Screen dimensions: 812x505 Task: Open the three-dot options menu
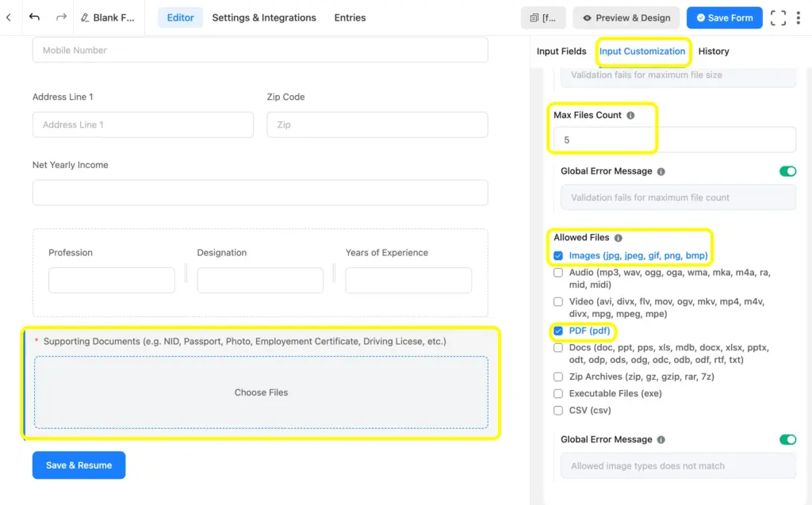[x=799, y=17]
